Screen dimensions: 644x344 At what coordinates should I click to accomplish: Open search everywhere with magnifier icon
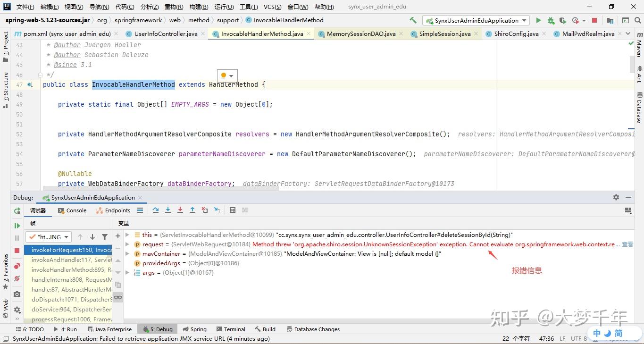pyautogui.click(x=637, y=21)
